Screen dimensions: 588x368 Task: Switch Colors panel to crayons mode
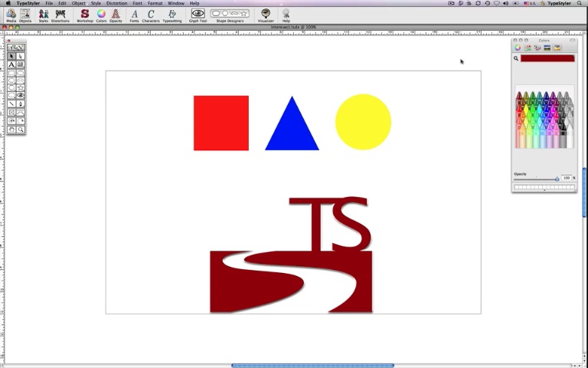tap(557, 48)
